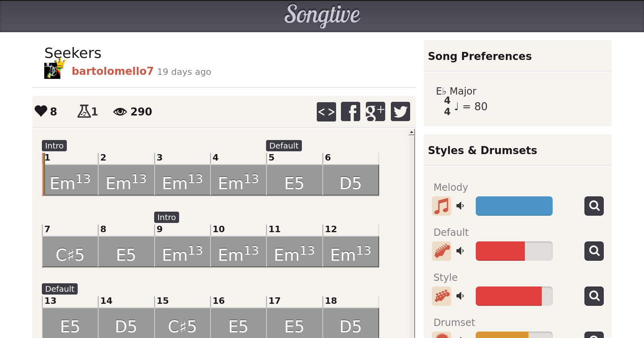
Task: Share the song on Google Plus
Action: point(375,111)
